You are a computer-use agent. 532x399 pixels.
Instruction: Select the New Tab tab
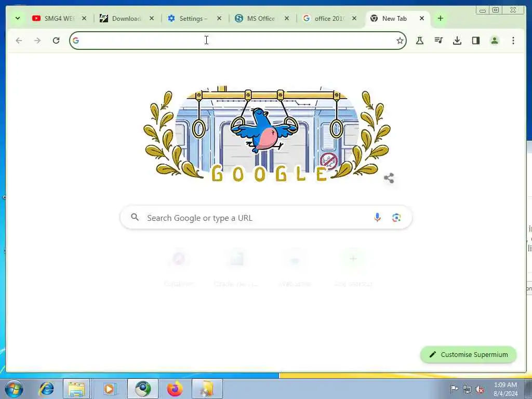[394, 18]
